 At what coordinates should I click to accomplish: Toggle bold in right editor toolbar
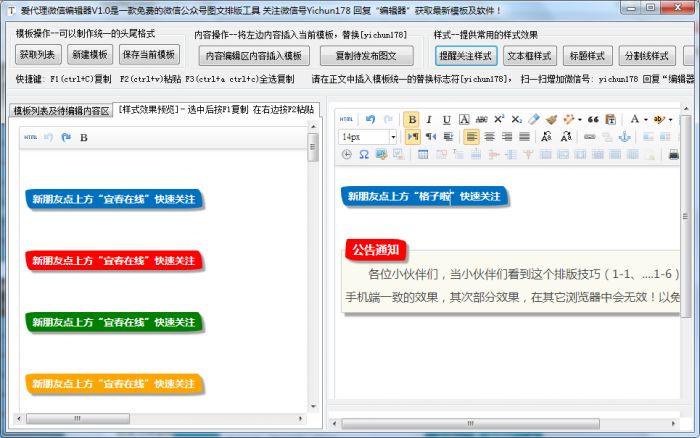tap(412, 119)
